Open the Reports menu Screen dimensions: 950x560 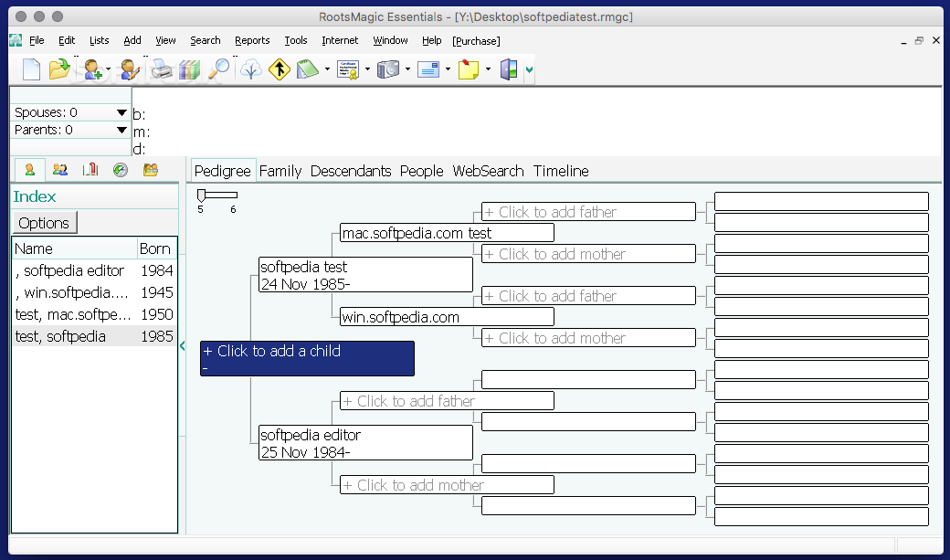252,40
